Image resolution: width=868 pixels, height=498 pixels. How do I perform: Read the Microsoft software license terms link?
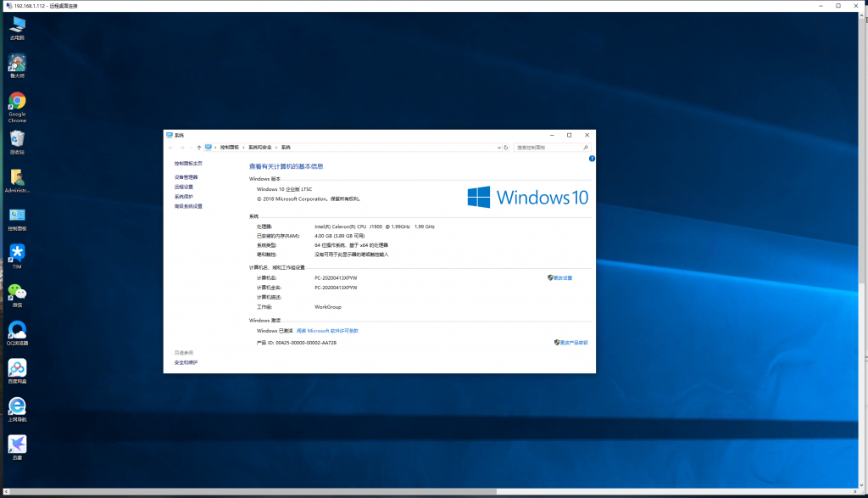[327, 331]
